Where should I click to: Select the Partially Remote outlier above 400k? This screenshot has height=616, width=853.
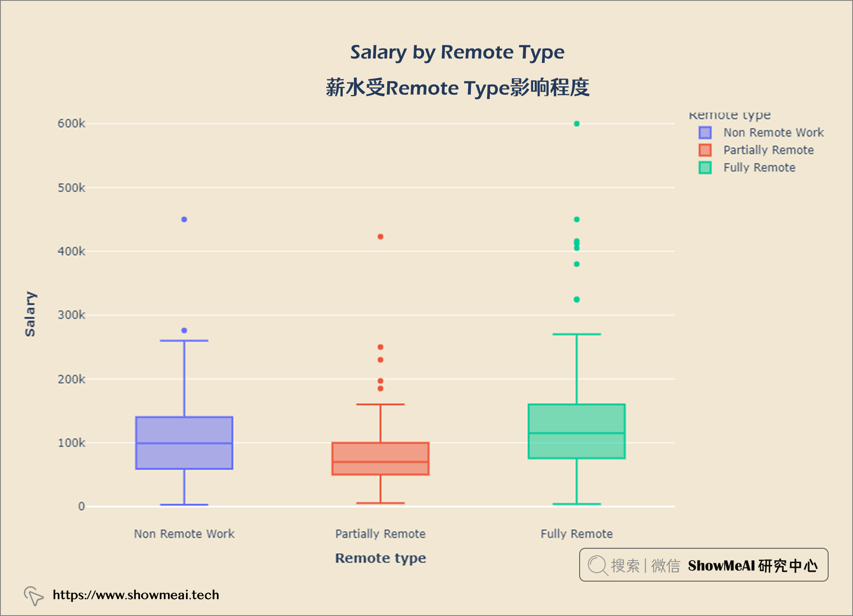380,237
